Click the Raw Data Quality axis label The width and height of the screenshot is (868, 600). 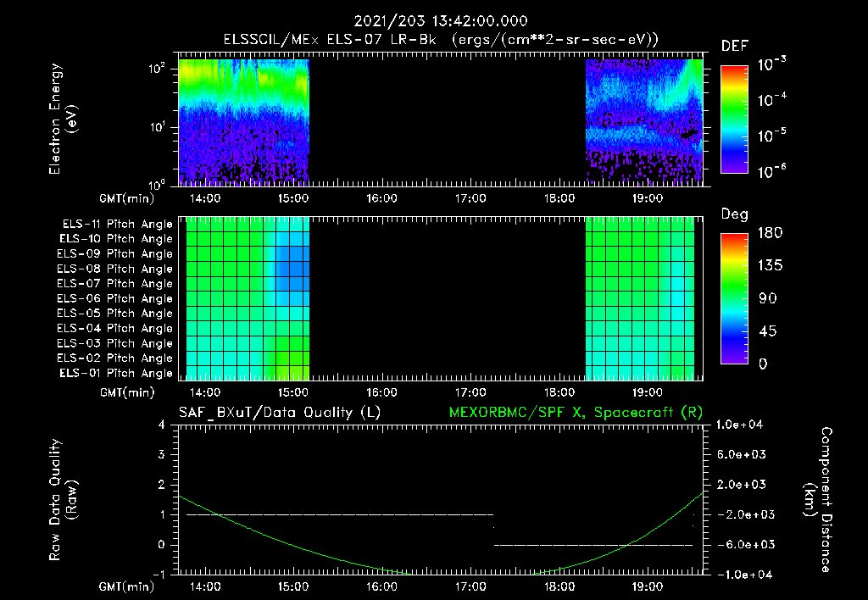[x=63, y=500]
